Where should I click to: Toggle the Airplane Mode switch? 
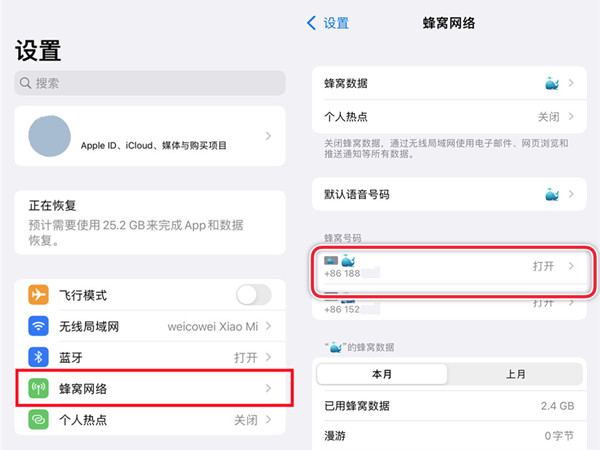click(253, 295)
